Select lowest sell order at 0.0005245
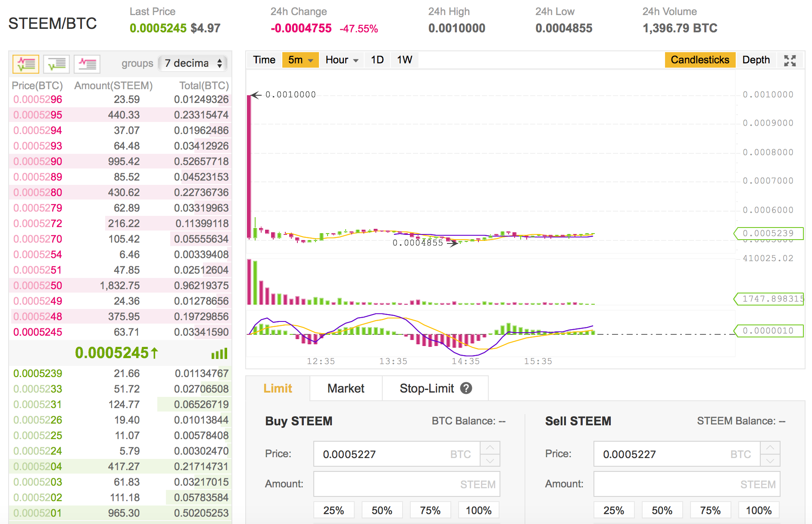 click(x=120, y=332)
